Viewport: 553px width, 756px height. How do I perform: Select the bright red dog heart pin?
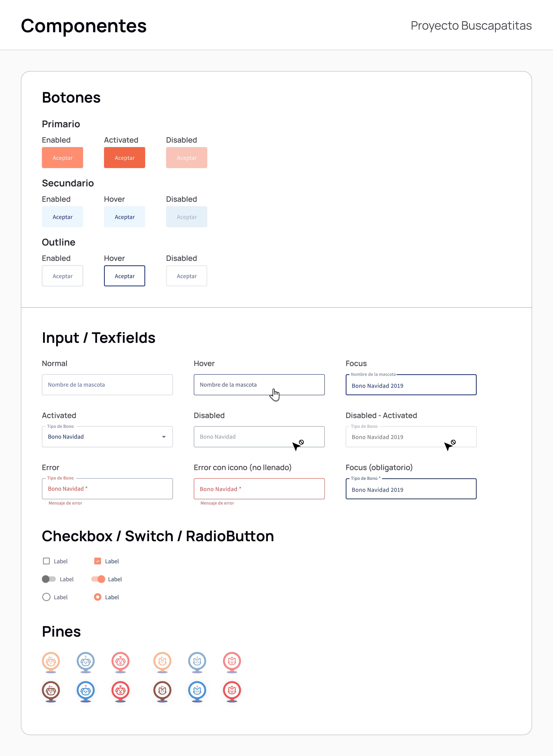pyautogui.click(x=120, y=691)
